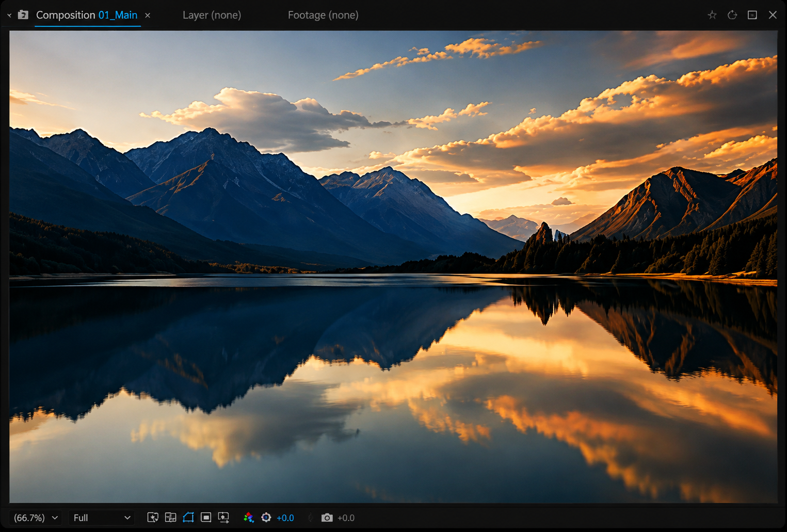Open the Full resolution dropdown
Image resolution: width=787 pixels, height=532 pixels.
click(x=102, y=518)
